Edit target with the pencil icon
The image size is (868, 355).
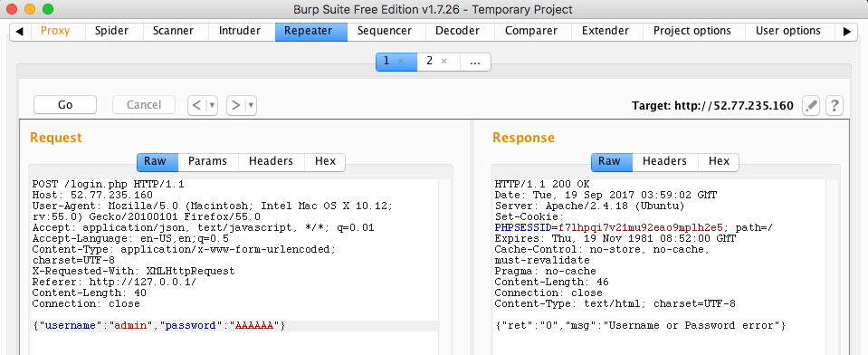tap(811, 105)
